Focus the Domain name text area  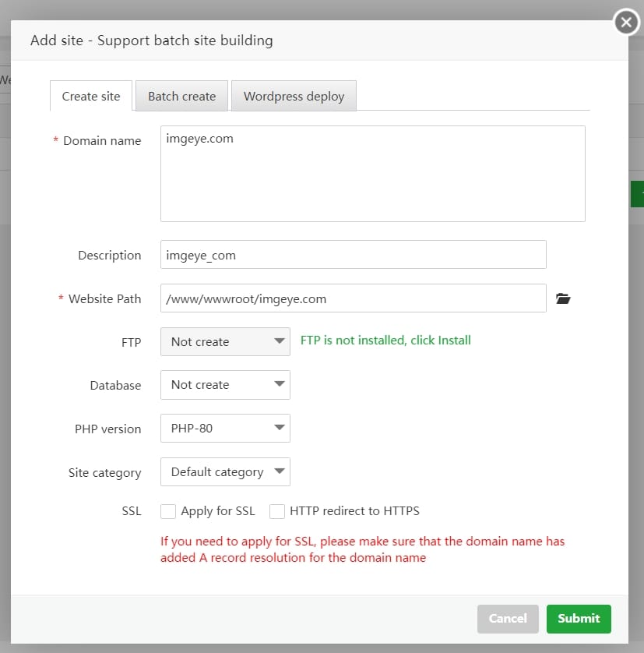[372, 174]
